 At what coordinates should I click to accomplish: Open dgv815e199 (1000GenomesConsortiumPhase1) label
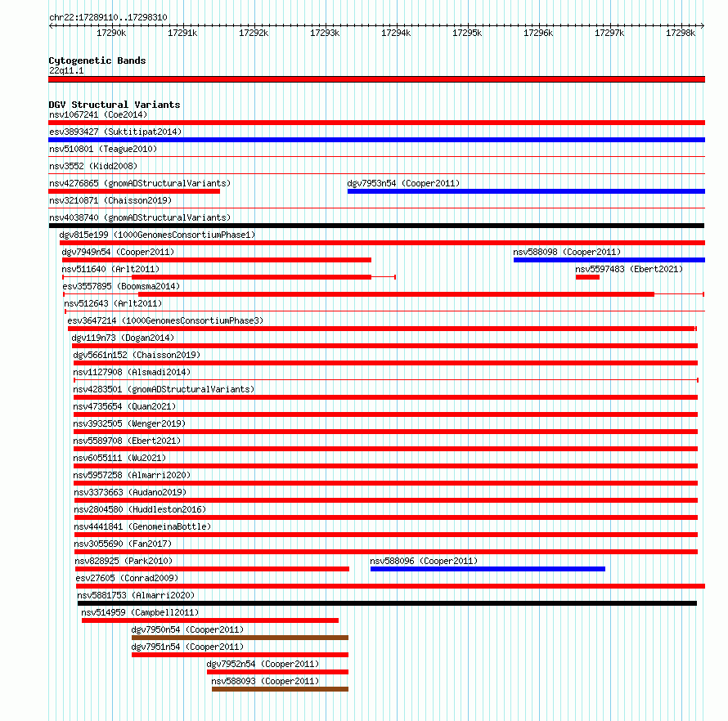pyautogui.click(x=157, y=235)
